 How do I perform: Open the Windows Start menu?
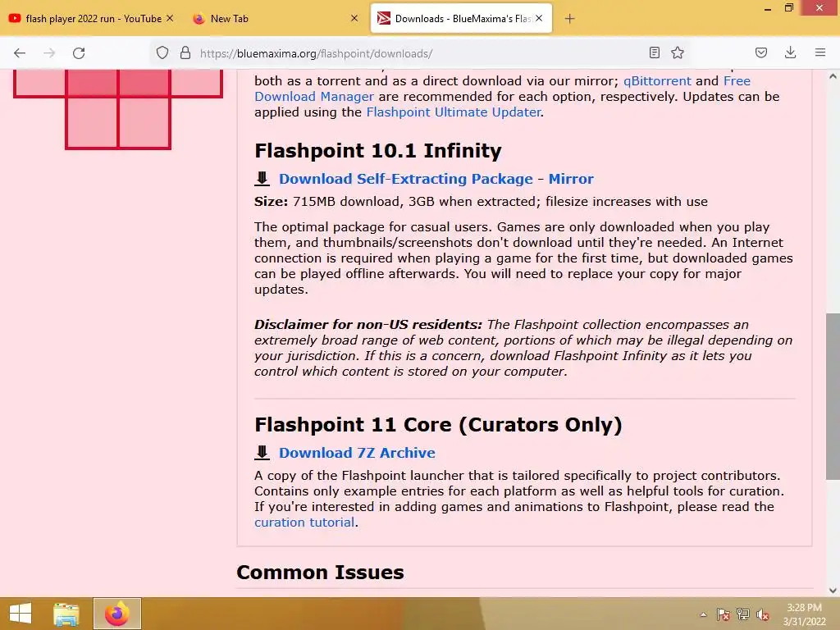[21, 614]
